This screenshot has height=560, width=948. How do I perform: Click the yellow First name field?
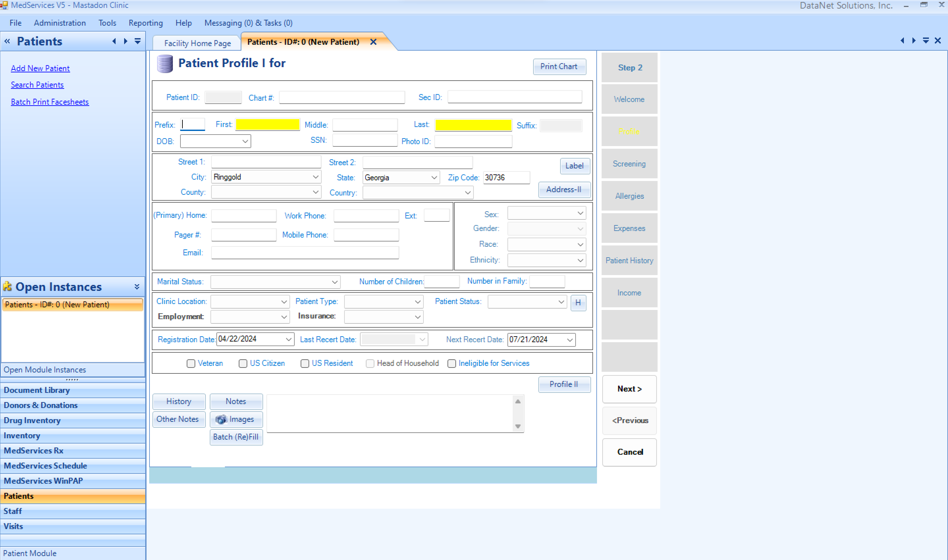pyautogui.click(x=268, y=124)
